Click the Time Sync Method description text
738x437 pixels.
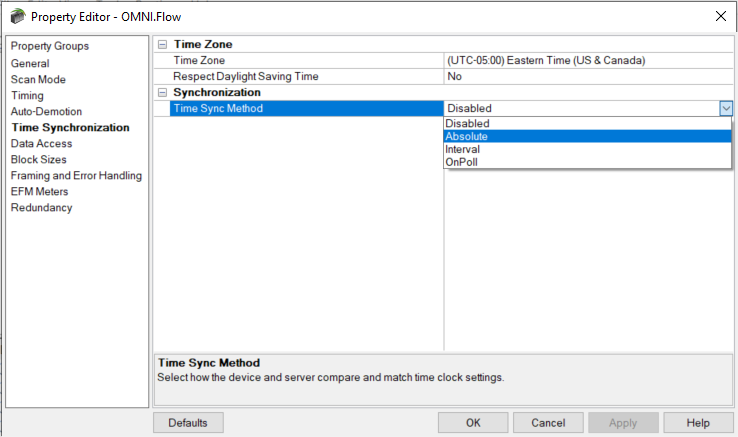[x=330, y=378]
